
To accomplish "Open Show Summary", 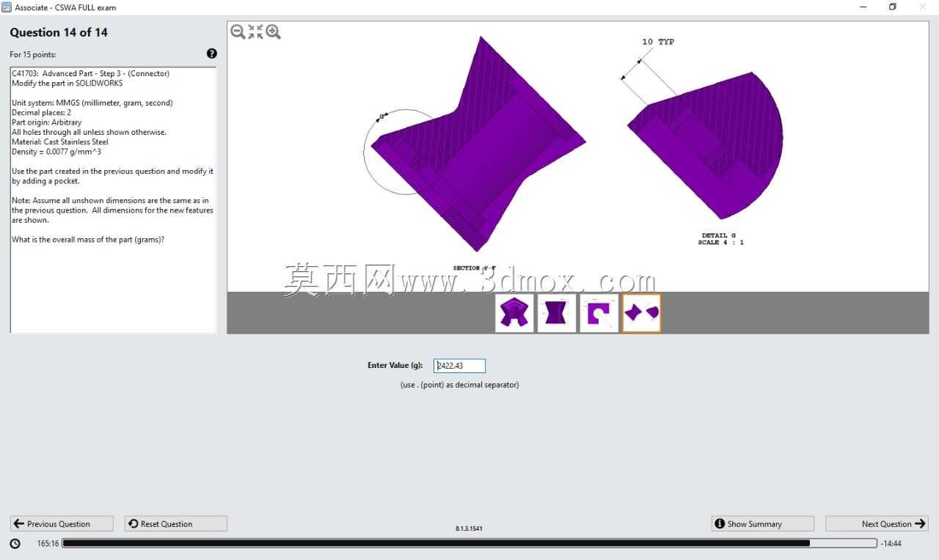I will tap(763, 523).
